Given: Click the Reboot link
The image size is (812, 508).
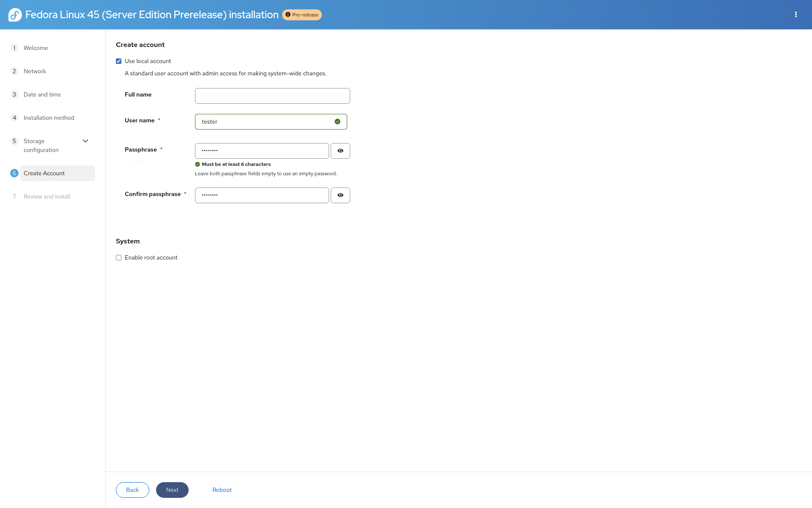Looking at the screenshot, I should pos(222,490).
